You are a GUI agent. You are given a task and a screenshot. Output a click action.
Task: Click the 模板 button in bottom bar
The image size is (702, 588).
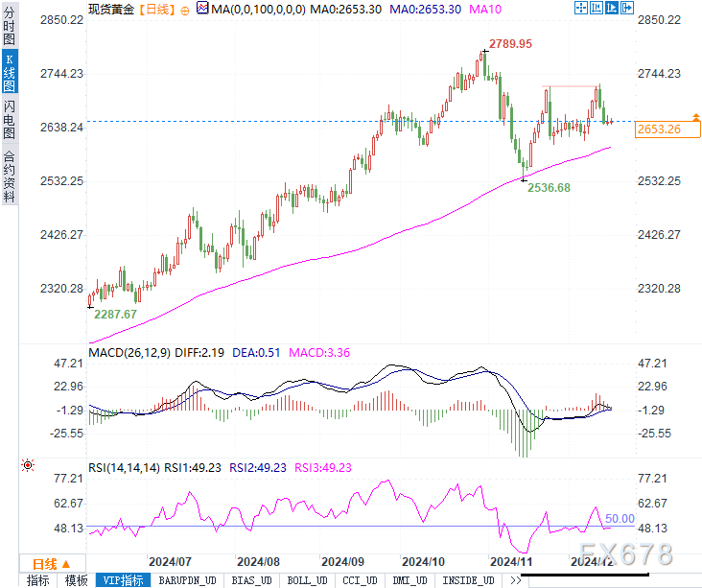click(76, 580)
